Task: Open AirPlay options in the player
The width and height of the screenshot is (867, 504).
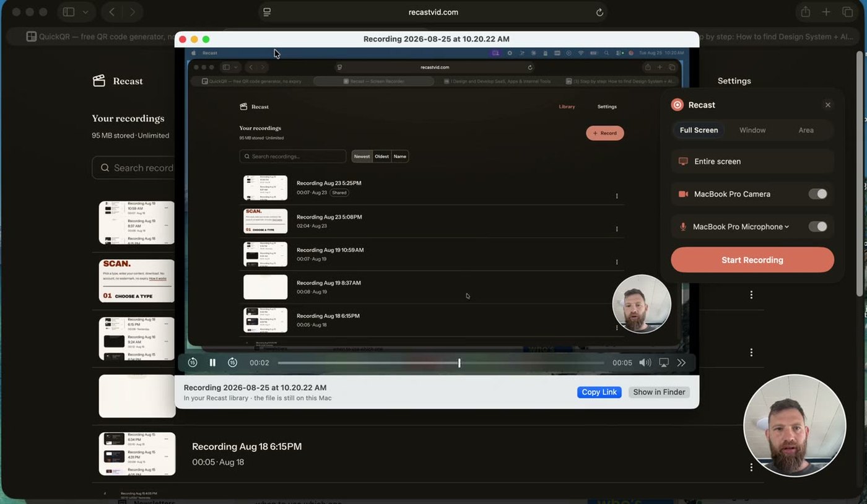Action: coord(664,362)
